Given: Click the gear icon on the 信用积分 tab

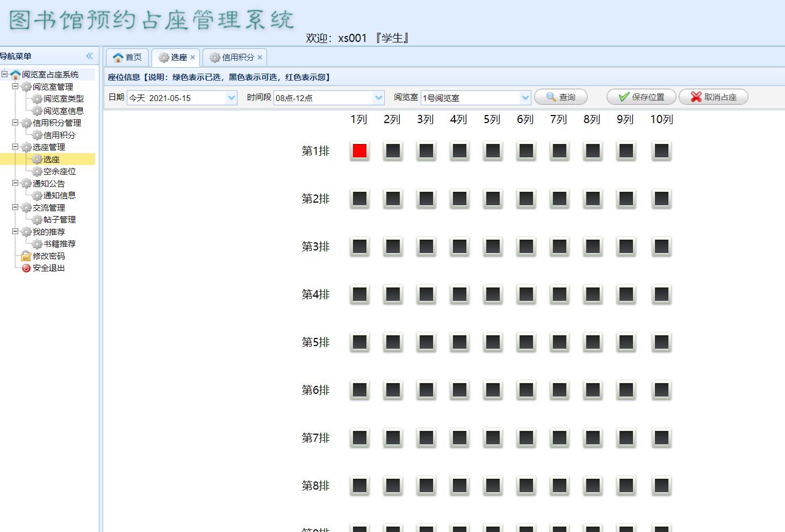Looking at the screenshot, I should pyautogui.click(x=214, y=57).
